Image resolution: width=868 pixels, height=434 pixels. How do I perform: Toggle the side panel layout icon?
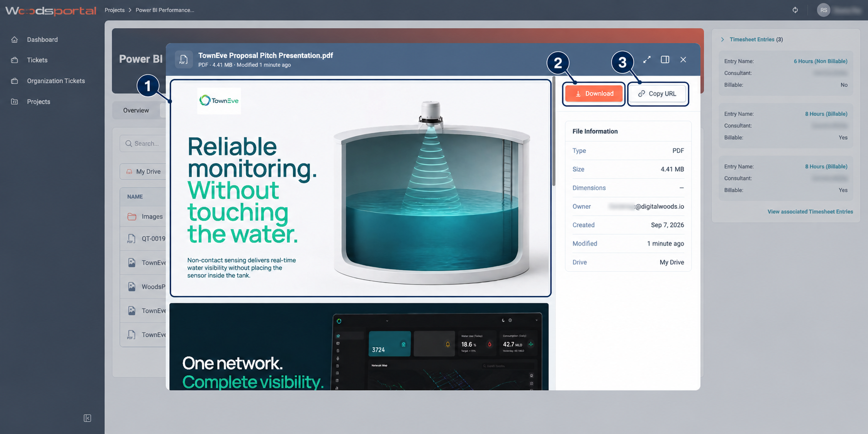(665, 59)
